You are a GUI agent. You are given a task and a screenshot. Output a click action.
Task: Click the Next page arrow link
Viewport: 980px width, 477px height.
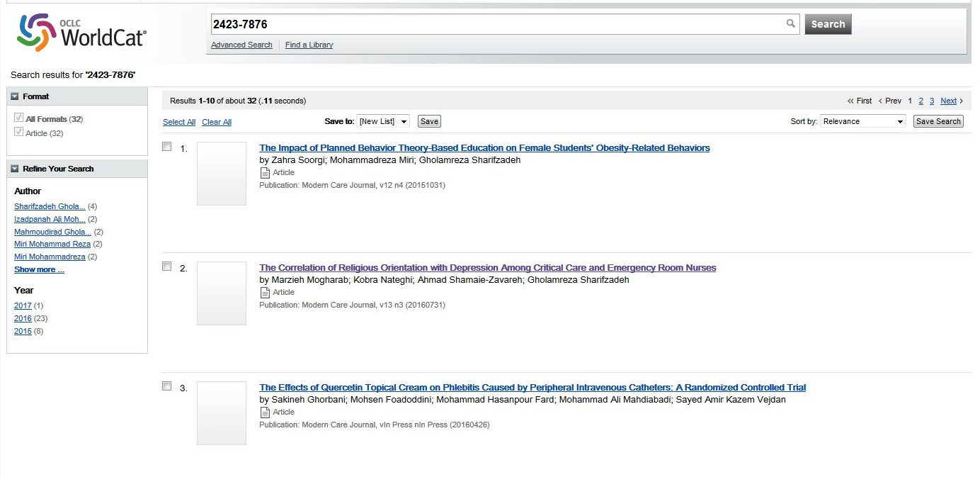952,101
